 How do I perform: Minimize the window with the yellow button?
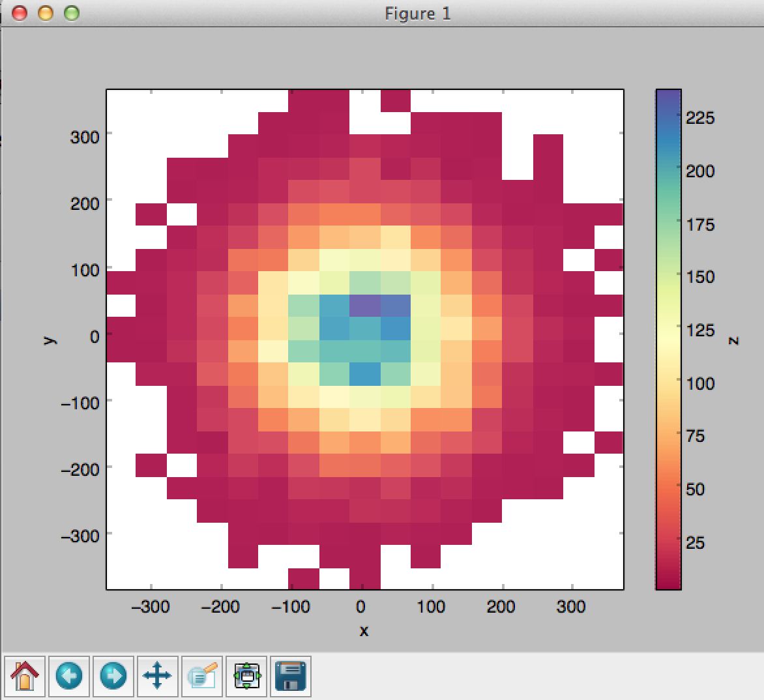coord(45,12)
